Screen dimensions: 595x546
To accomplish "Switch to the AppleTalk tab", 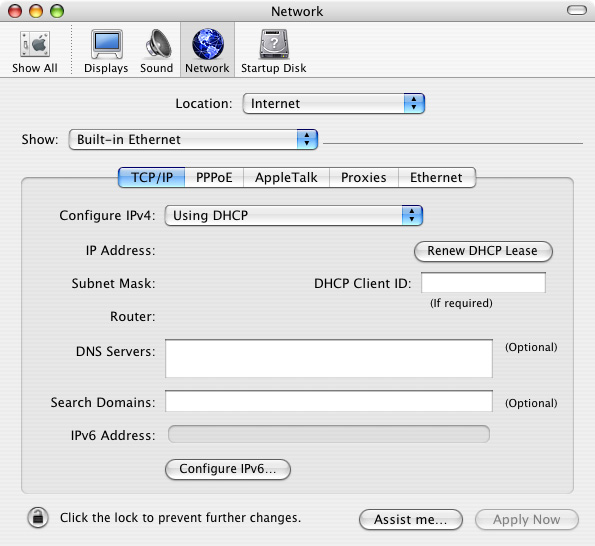I will click(x=286, y=177).
